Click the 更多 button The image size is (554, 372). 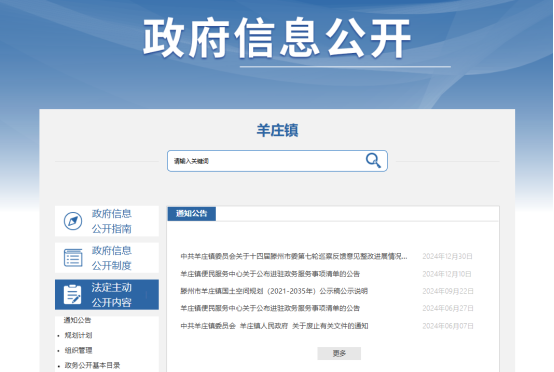pyautogui.click(x=339, y=353)
